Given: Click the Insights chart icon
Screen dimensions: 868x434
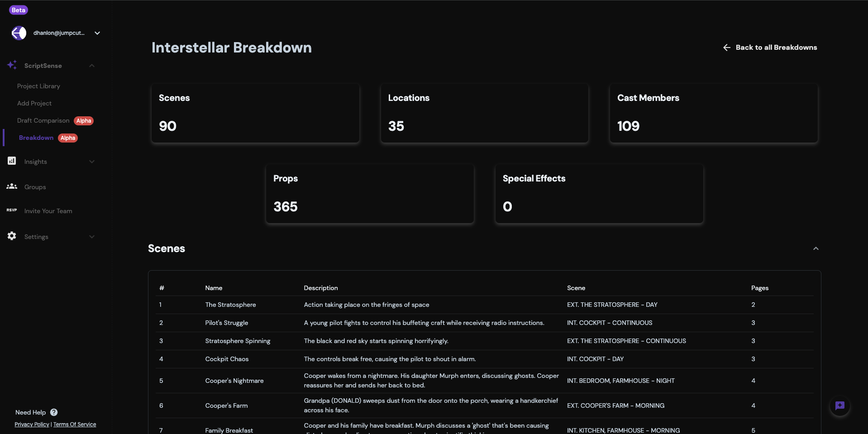Looking at the screenshot, I should [x=12, y=161].
